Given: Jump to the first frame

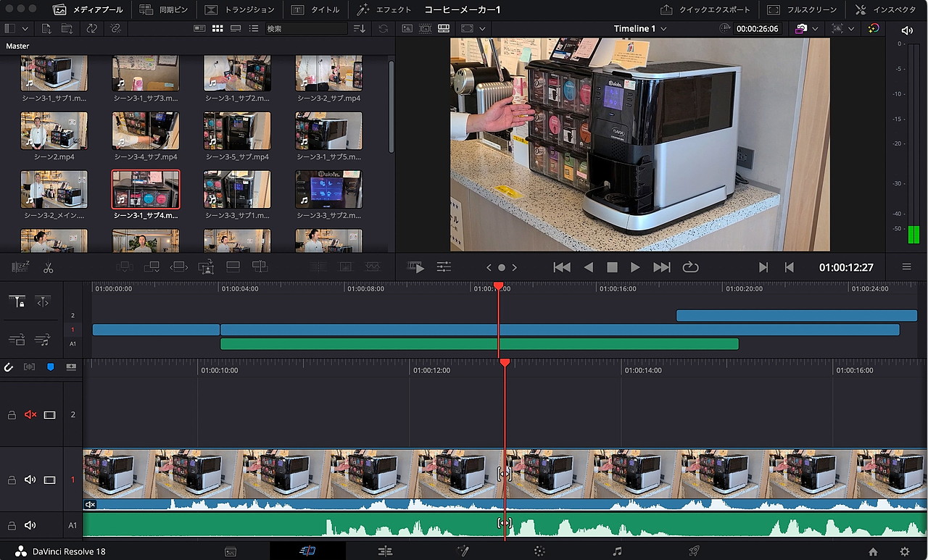Looking at the screenshot, I should pyautogui.click(x=561, y=267).
